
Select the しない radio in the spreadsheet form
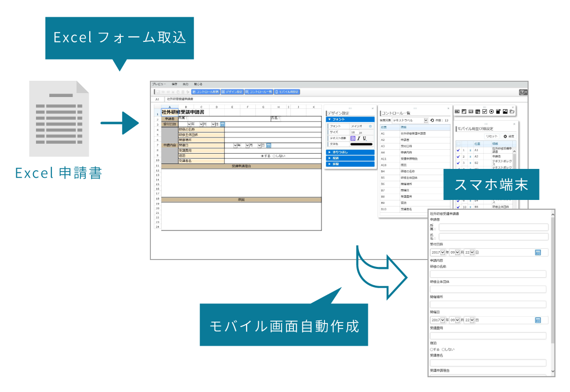(274, 156)
